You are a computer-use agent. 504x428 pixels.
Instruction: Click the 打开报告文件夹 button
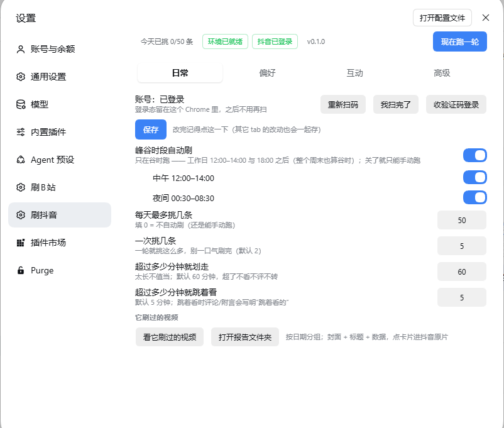(245, 337)
